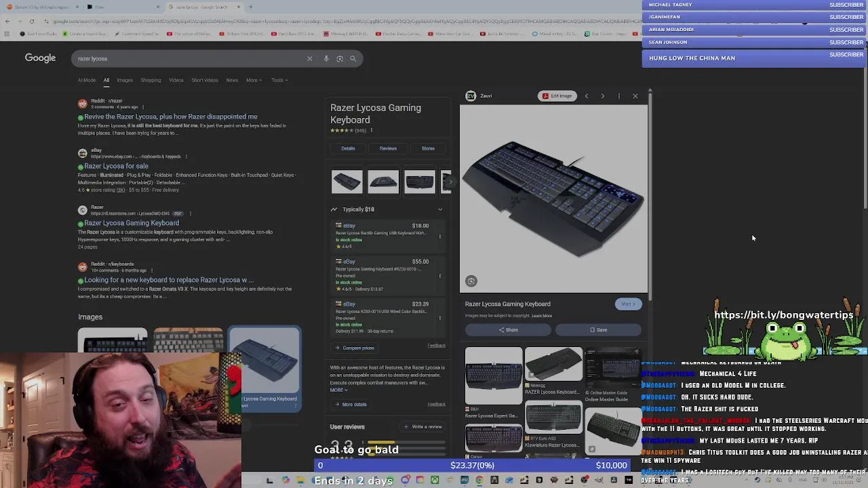Show next image in preview panel
The height and width of the screenshot is (488, 868).
point(602,96)
